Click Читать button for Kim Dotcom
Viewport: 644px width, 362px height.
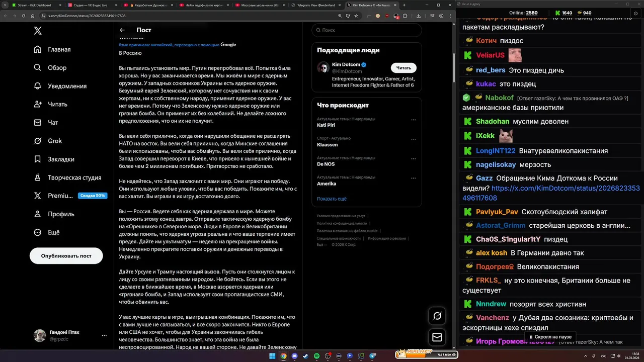[404, 68]
